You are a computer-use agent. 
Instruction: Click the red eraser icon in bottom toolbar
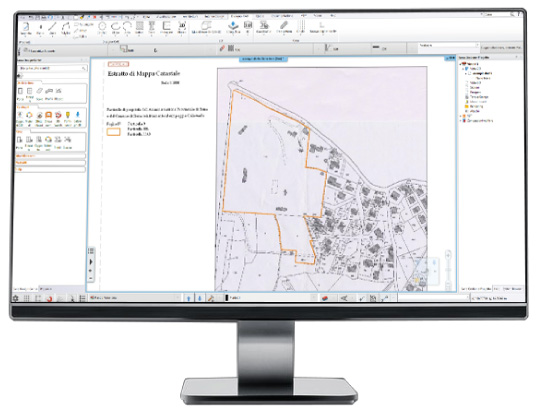tap(324, 298)
